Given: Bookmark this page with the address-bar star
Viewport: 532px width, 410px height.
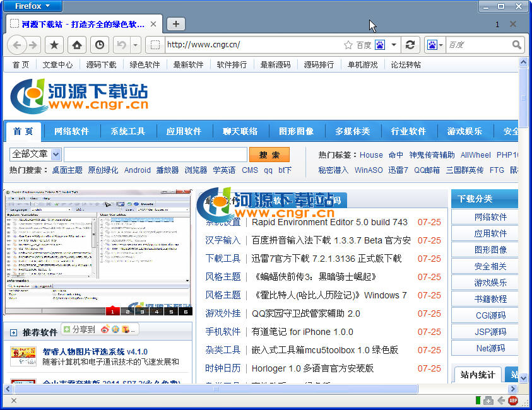Looking at the screenshot, I should pos(348,45).
